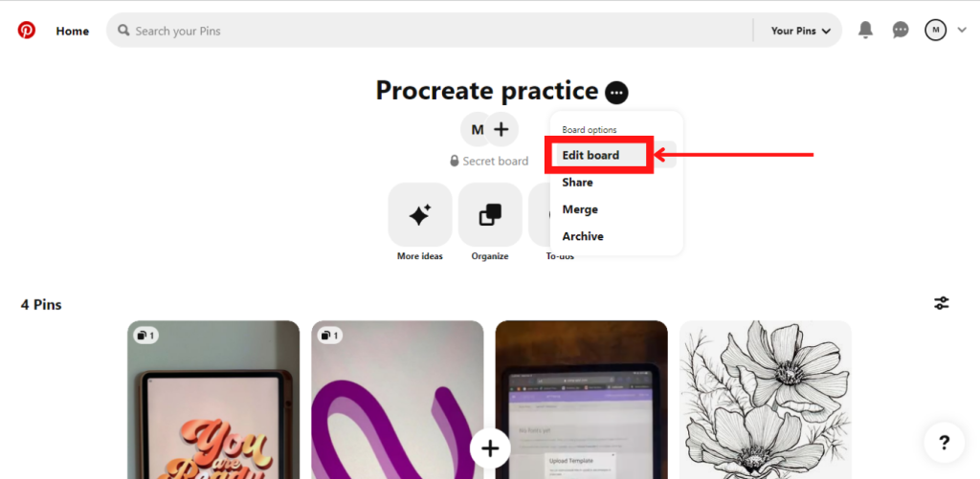Open the pin filter sliders icon

[x=942, y=303]
